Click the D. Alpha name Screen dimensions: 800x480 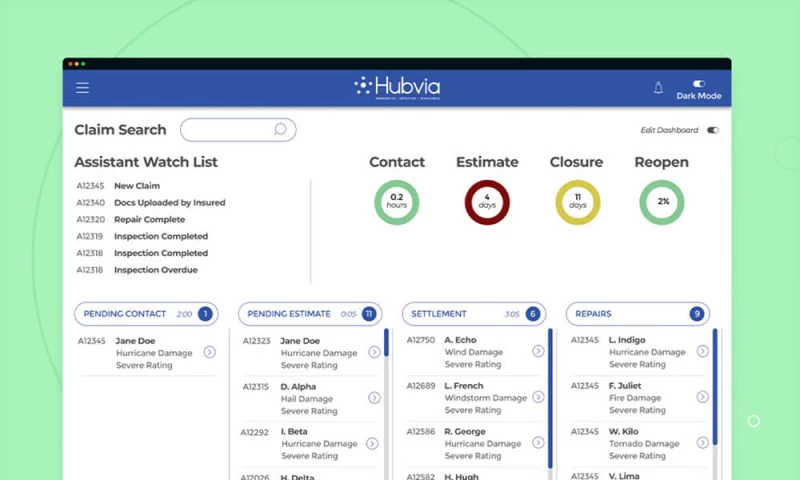[298, 387]
